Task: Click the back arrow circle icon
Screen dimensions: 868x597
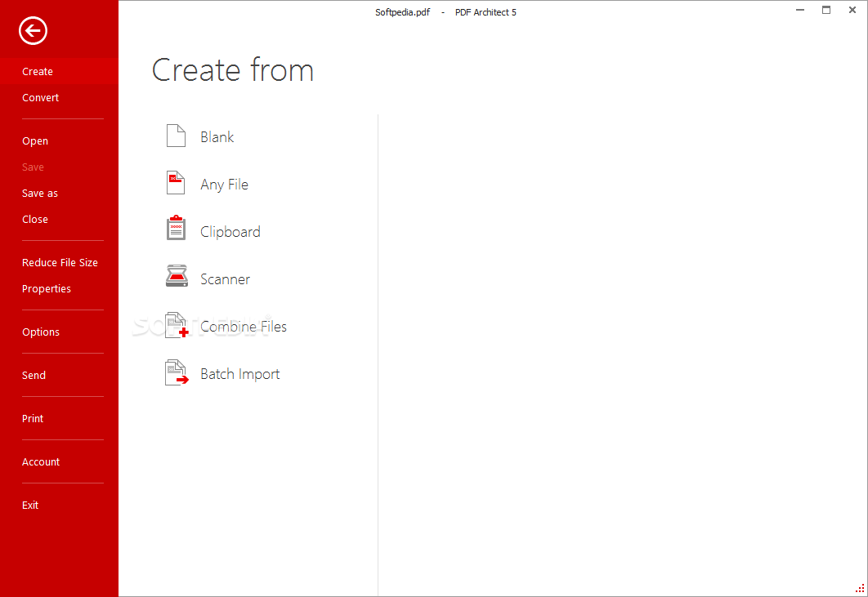Action: 33,30
